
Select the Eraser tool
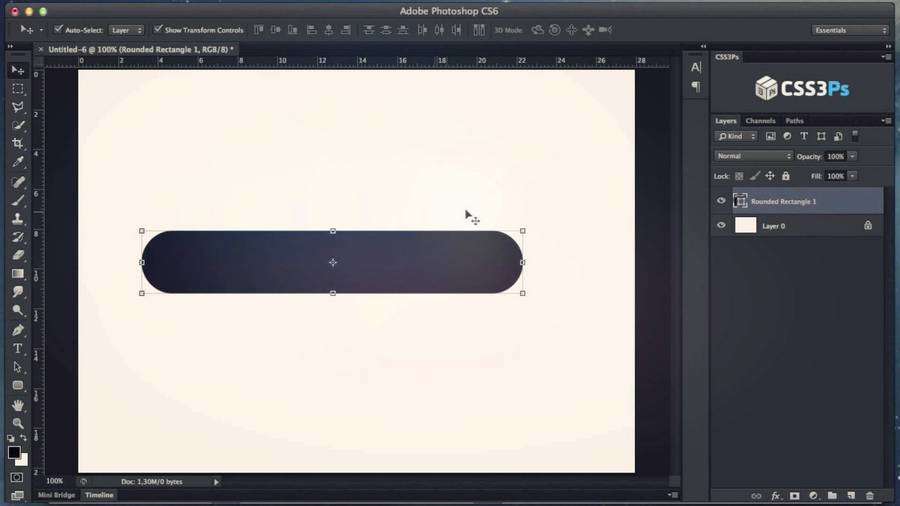tap(18, 255)
